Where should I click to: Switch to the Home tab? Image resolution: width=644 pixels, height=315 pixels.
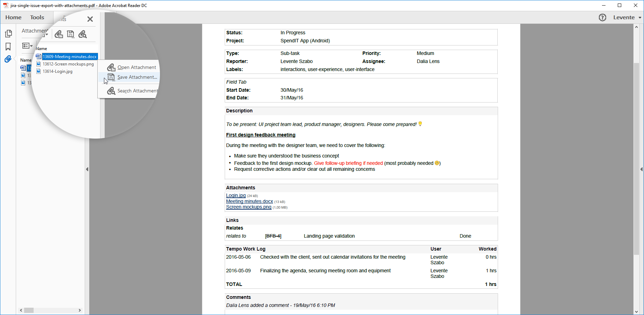[x=13, y=17]
